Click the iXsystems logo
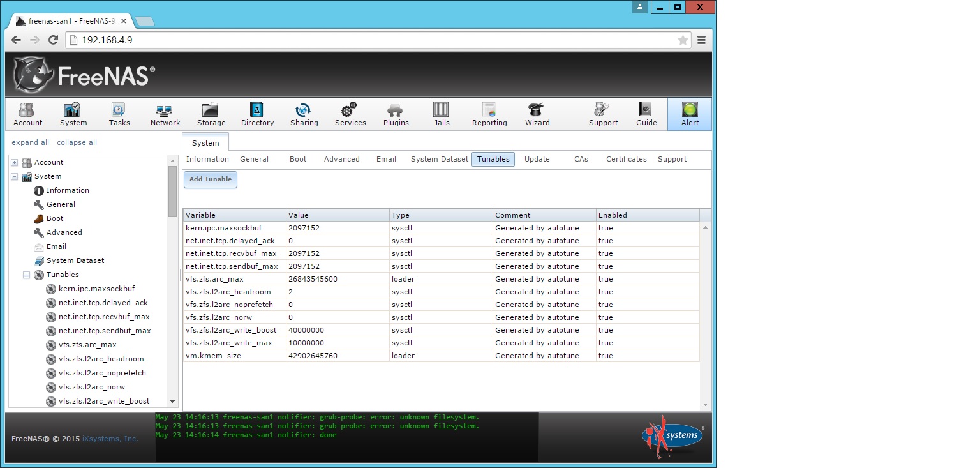The width and height of the screenshot is (980, 468). tap(672, 437)
